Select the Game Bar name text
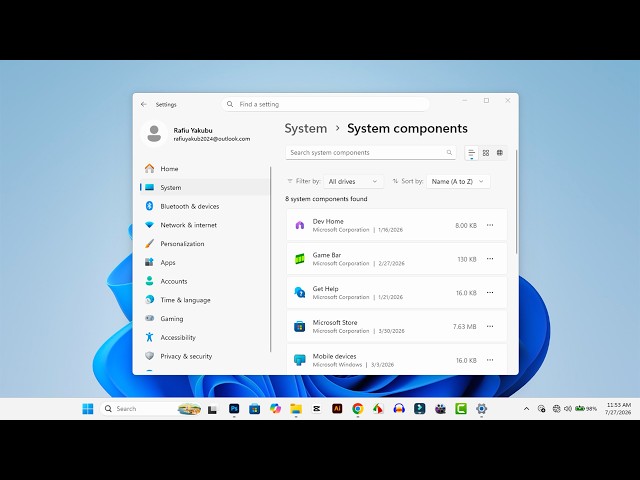 click(x=327, y=255)
